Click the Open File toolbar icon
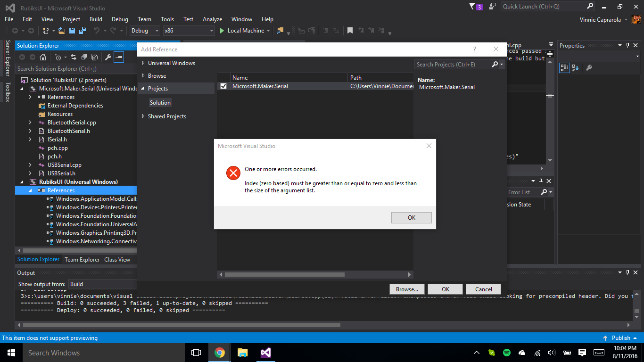This screenshot has width=644, height=362. [62, 31]
